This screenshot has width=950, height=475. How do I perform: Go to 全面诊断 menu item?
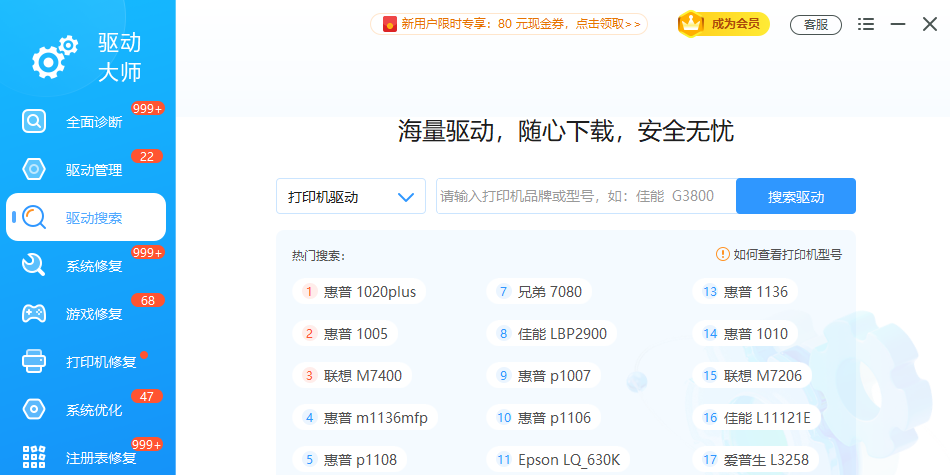86,121
